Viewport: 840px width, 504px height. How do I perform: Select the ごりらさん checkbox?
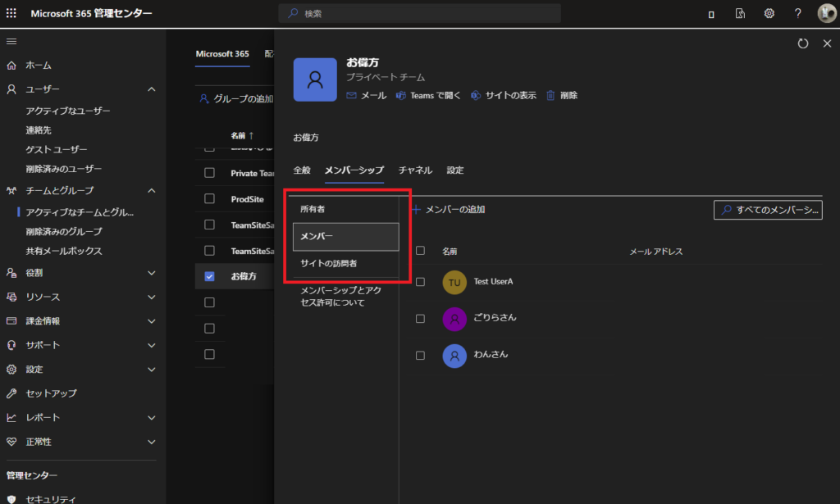[x=421, y=319]
